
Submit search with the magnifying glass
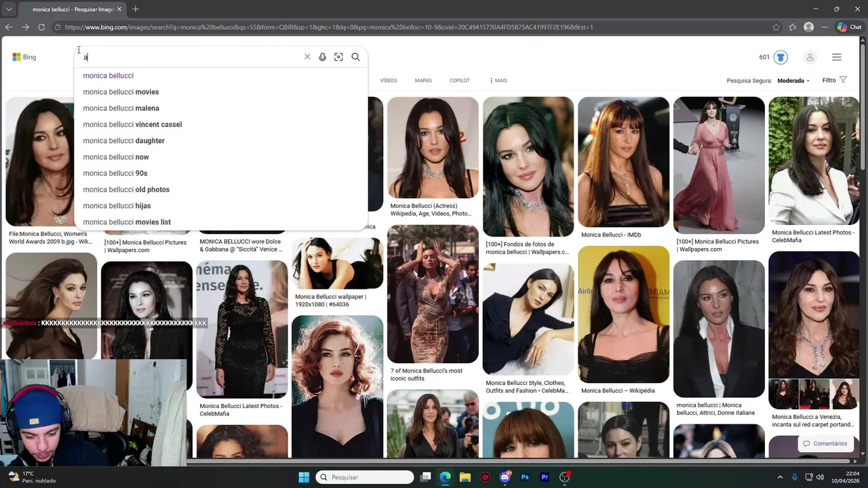[x=355, y=57]
